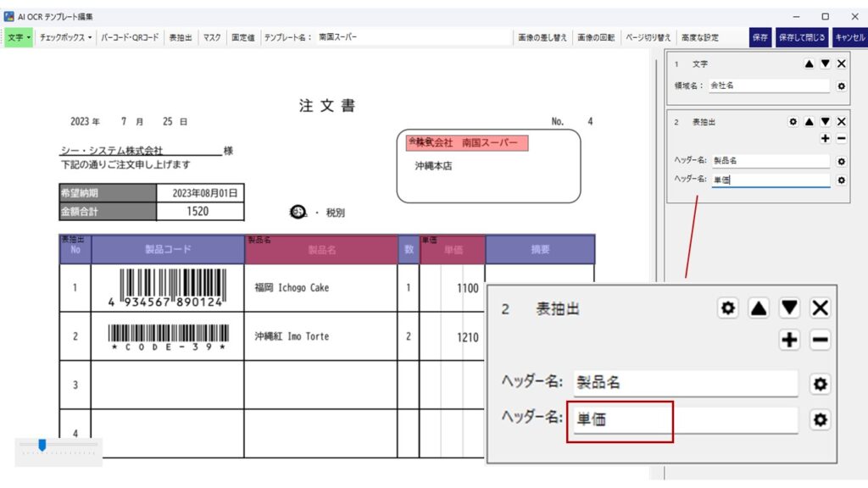
Task: Click the 注文書 document title
Action: [327, 105]
